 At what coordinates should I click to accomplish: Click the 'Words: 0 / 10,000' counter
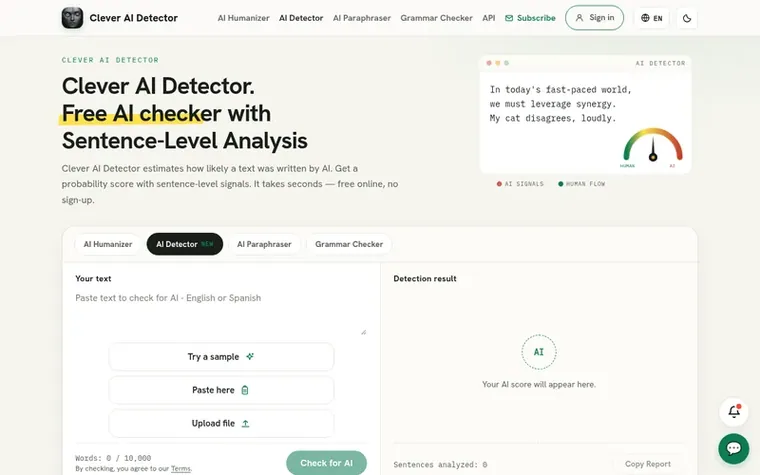[x=113, y=458]
